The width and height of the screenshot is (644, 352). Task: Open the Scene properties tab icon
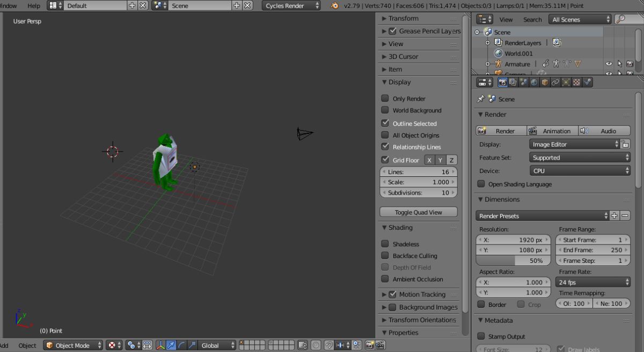(x=524, y=82)
